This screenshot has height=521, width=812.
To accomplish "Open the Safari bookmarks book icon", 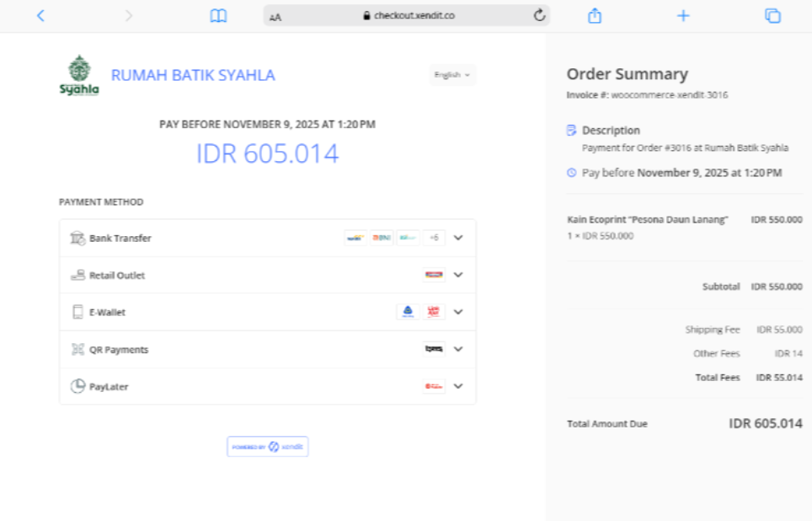I will tap(218, 15).
